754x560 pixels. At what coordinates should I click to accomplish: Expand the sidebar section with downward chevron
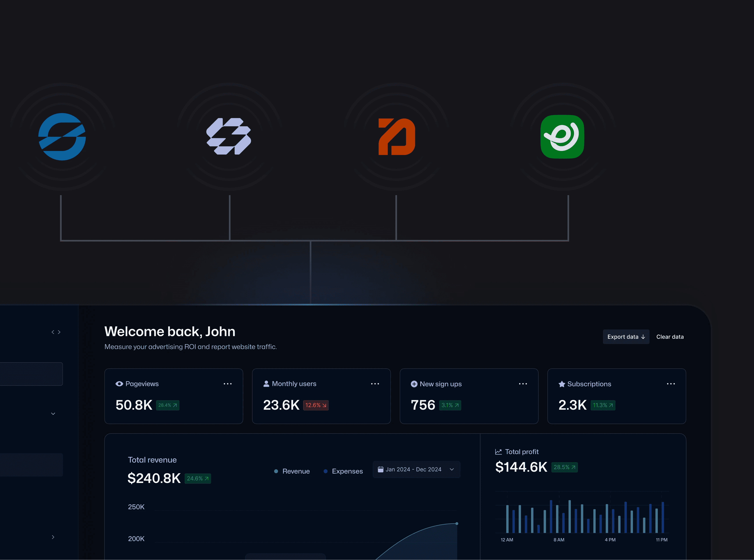click(53, 414)
